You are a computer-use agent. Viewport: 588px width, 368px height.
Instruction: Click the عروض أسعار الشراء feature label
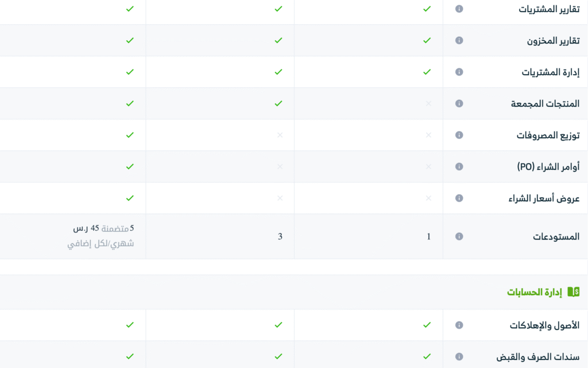(x=544, y=199)
